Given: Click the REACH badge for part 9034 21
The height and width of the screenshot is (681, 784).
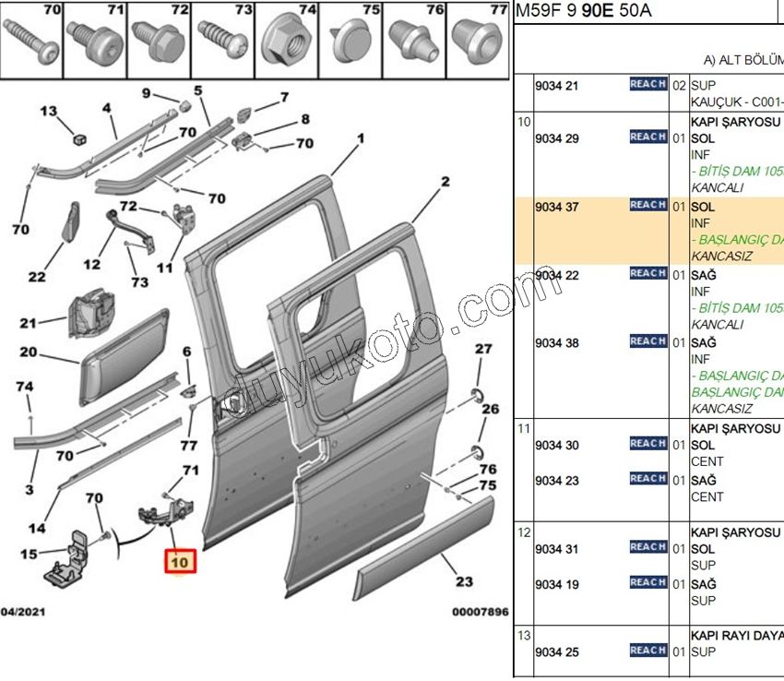Looking at the screenshot, I should pos(647,84).
